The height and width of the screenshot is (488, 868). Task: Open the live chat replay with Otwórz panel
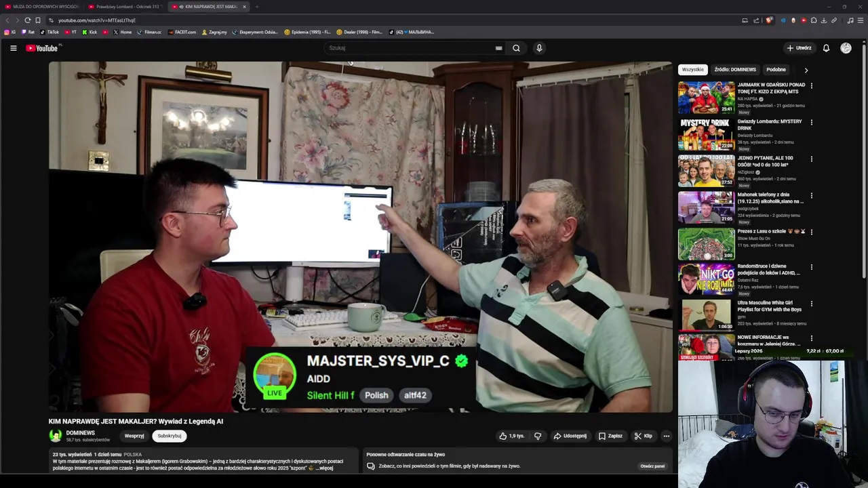point(652,466)
